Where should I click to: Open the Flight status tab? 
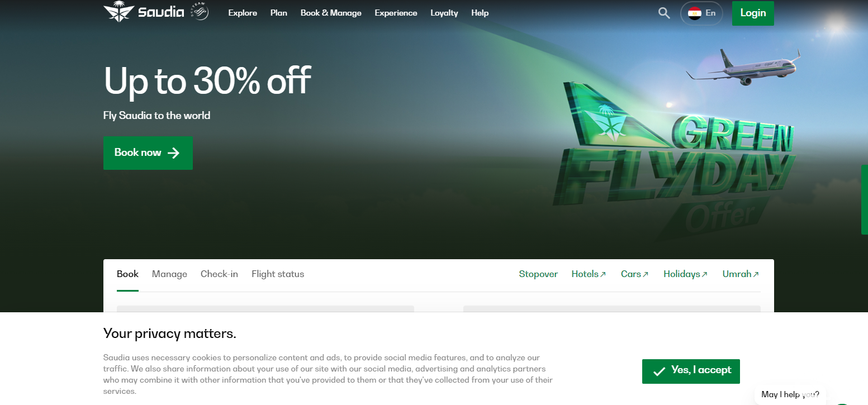278,274
